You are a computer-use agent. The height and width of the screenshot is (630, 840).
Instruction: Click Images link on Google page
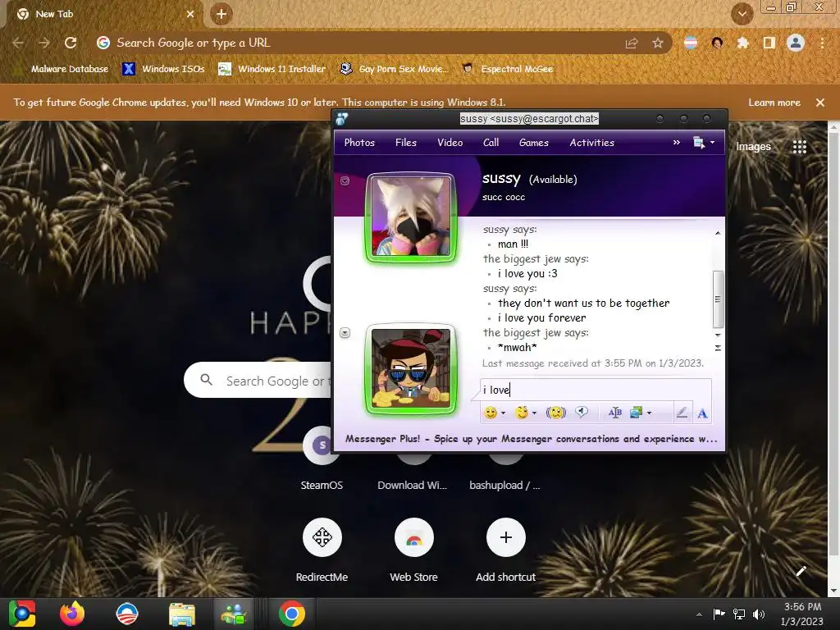click(753, 147)
